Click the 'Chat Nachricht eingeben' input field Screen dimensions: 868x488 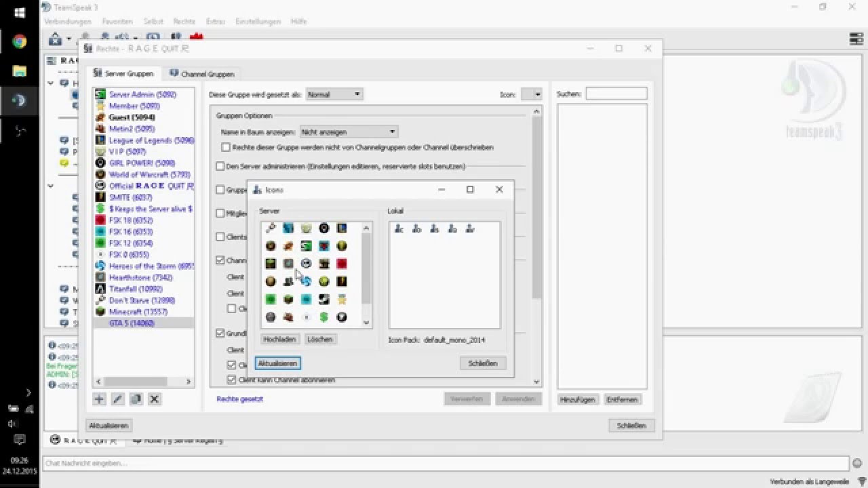coord(445,464)
